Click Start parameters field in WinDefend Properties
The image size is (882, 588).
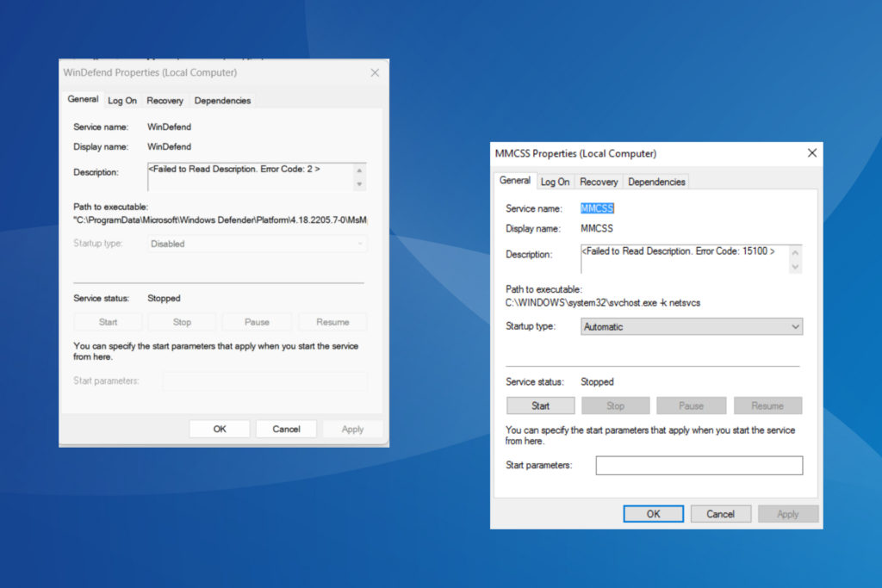264,381
